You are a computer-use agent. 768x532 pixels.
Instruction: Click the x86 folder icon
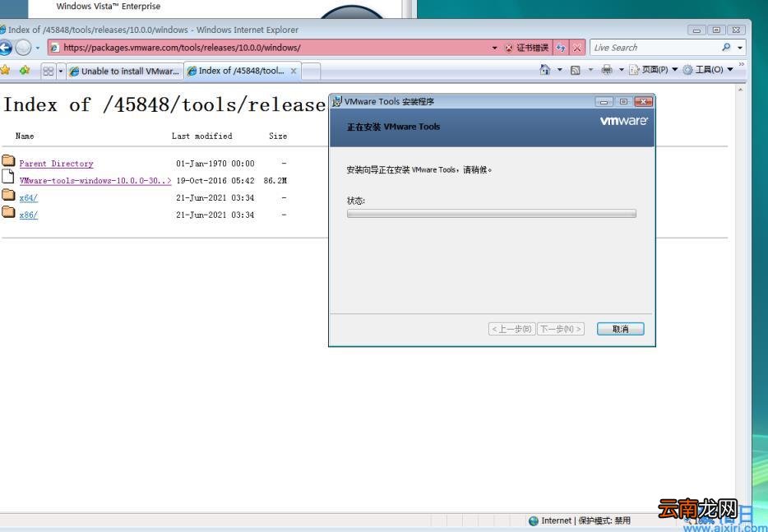(8, 211)
